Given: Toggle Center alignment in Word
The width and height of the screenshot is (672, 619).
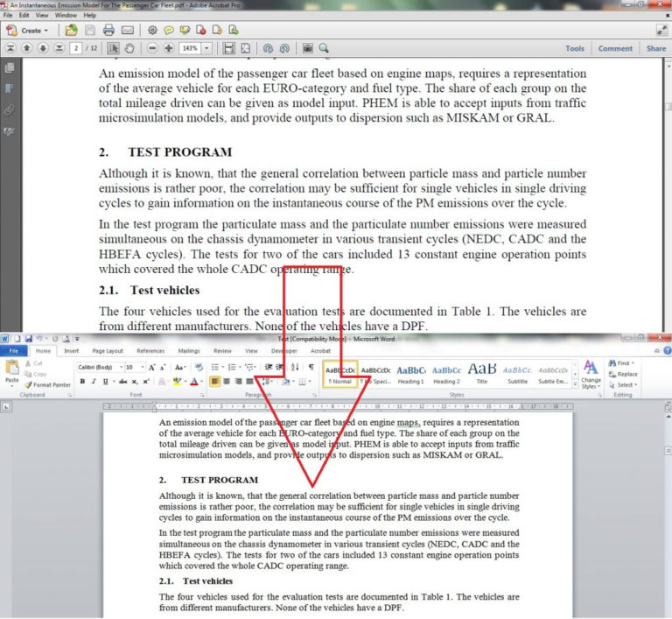Looking at the screenshot, I should 227,382.
